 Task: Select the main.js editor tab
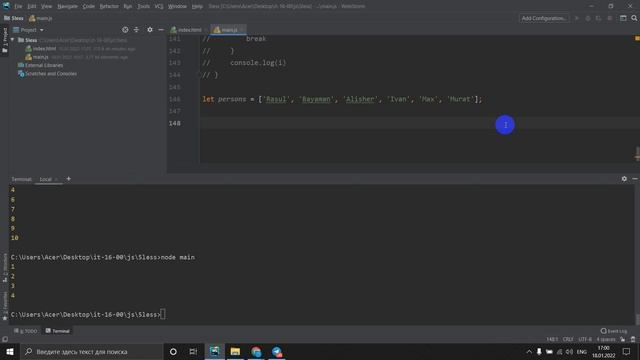[x=228, y=30]
